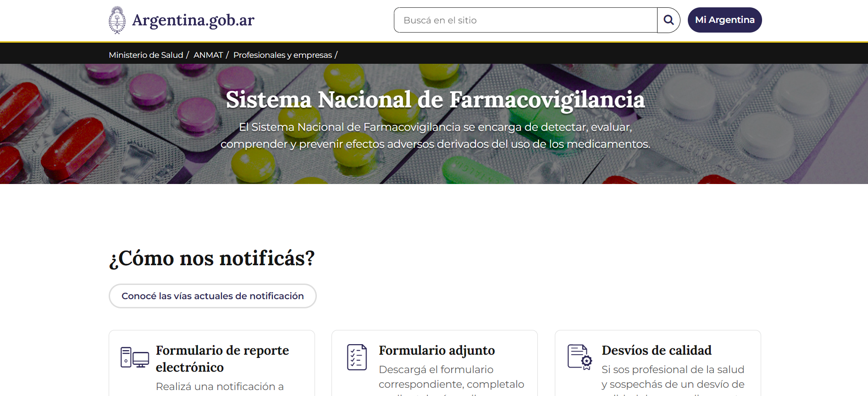
Task: Open the Mi Argentina button
Action: [x=724, y=20]
